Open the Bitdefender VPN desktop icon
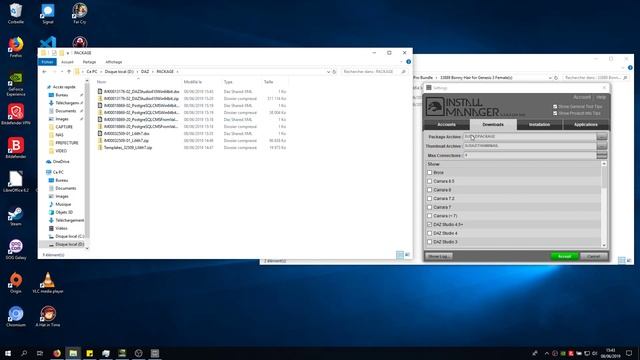The width and height of the screenshot is (640, 360). [16, 114]
